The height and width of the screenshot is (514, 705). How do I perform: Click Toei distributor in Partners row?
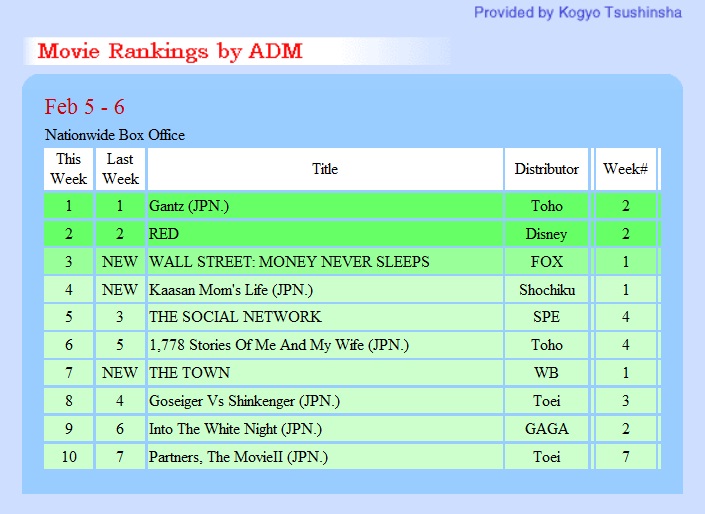click(546, 457)
